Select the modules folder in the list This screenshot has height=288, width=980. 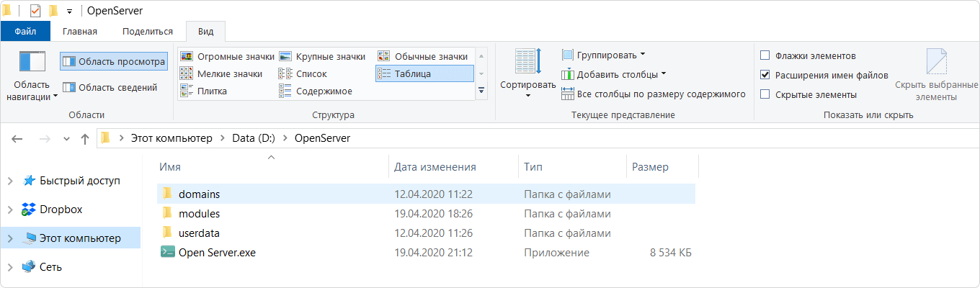(199, 214)
